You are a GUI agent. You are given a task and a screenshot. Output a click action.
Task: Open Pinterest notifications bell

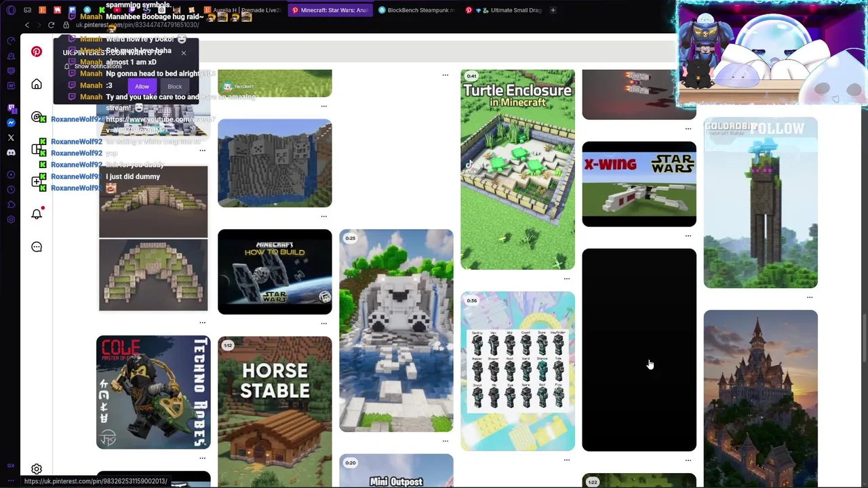[37, 214]
